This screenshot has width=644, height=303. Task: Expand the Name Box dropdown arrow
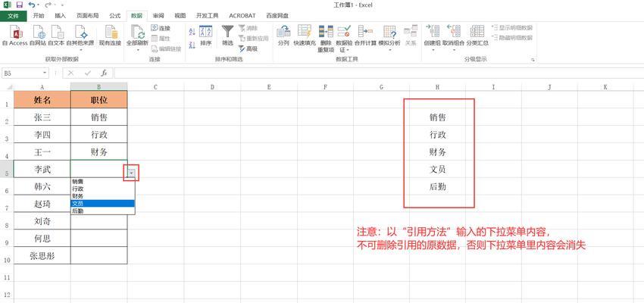click(x=45, y=73)
